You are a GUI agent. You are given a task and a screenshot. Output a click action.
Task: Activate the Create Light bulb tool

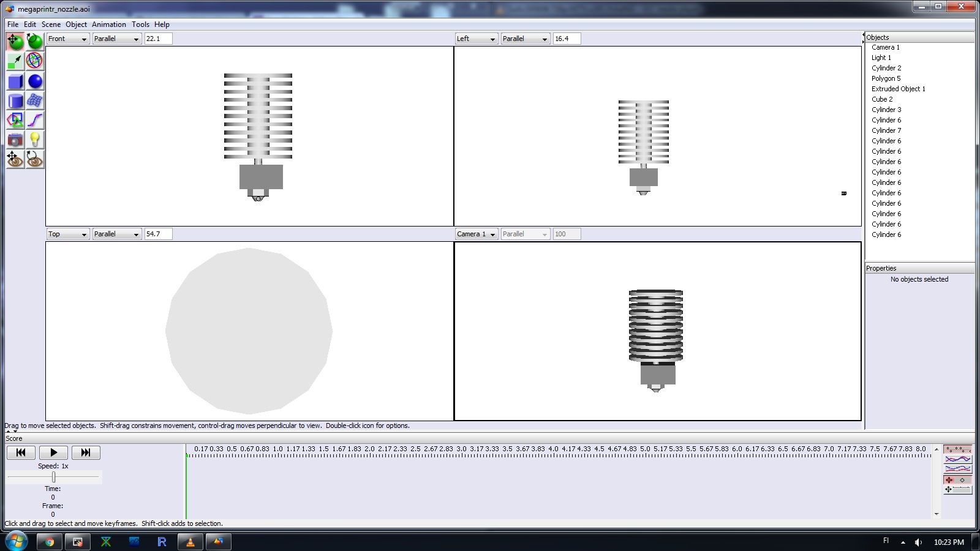click(35, 140)
